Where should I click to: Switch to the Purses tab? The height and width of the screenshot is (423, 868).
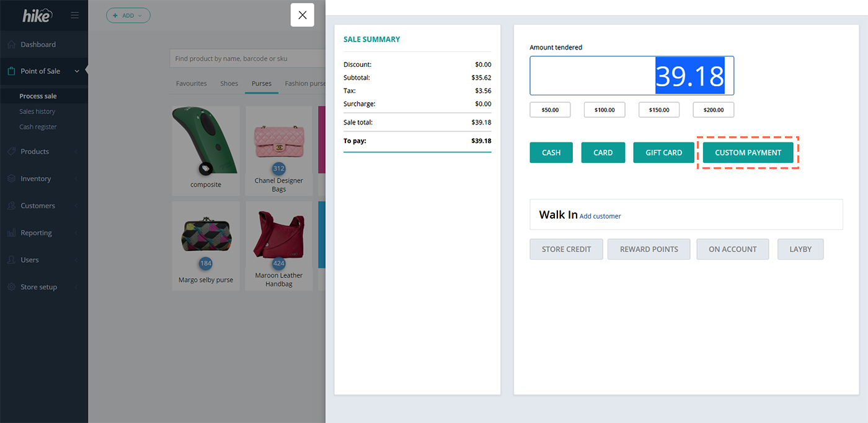tap(262, 84)
